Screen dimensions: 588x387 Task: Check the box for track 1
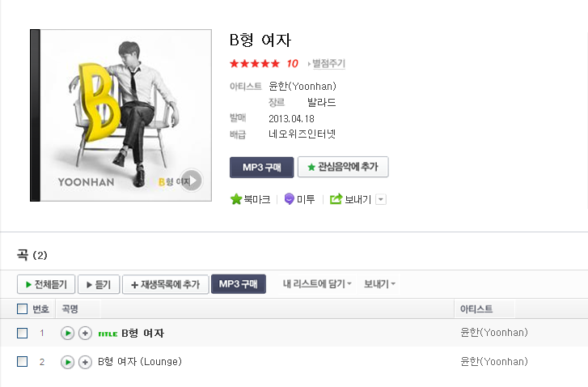tap(23, 333)
